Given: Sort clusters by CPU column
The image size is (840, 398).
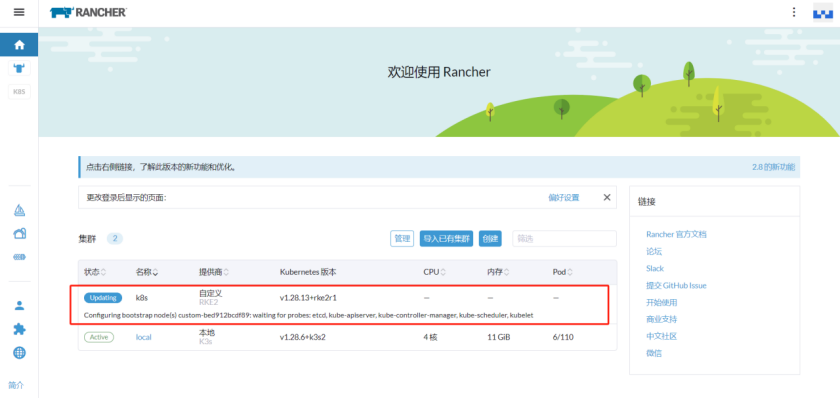Looking at the screenshot, I should pos(434,272).
